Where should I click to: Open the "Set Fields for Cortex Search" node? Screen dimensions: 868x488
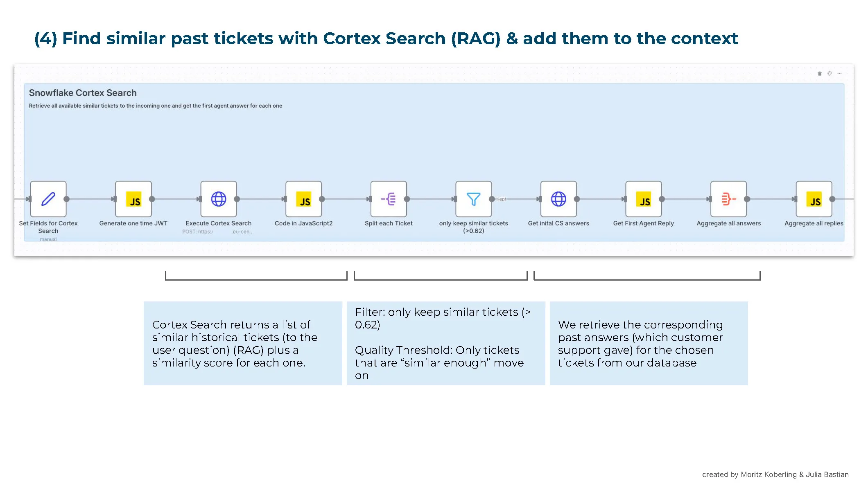(48, 199)
